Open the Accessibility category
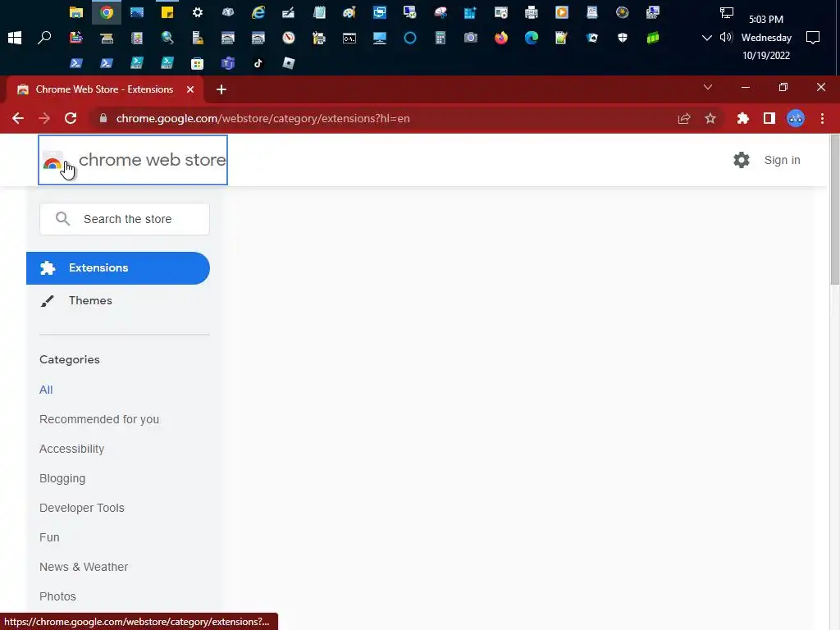Viewport: 840px width, 630px height. (72, 449)
